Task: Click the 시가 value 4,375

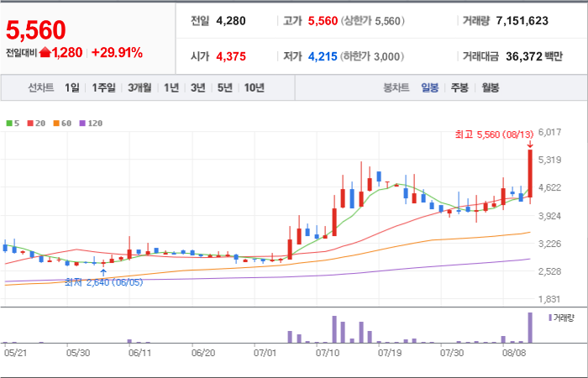Action: click(x=231, y=56)
